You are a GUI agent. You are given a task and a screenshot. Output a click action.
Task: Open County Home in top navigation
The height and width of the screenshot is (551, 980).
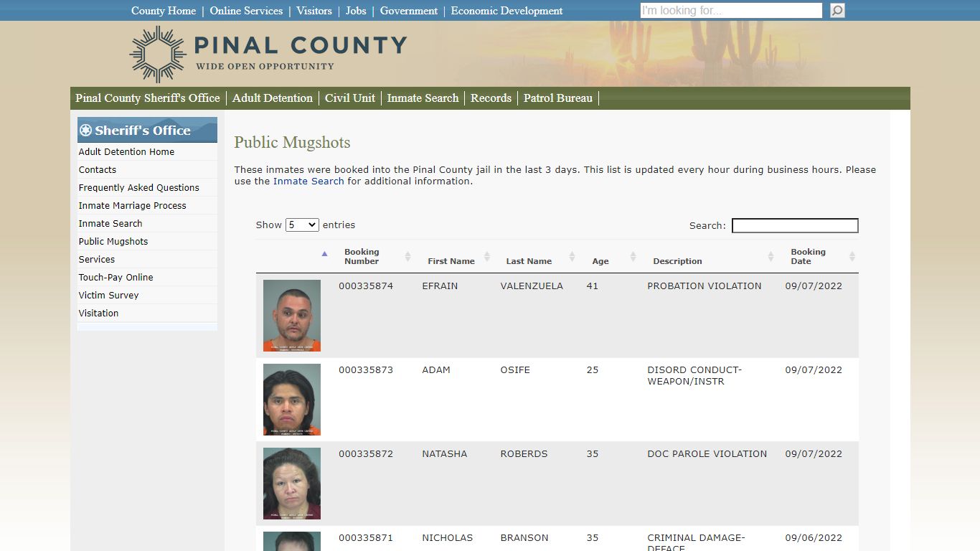click(164, 11)
